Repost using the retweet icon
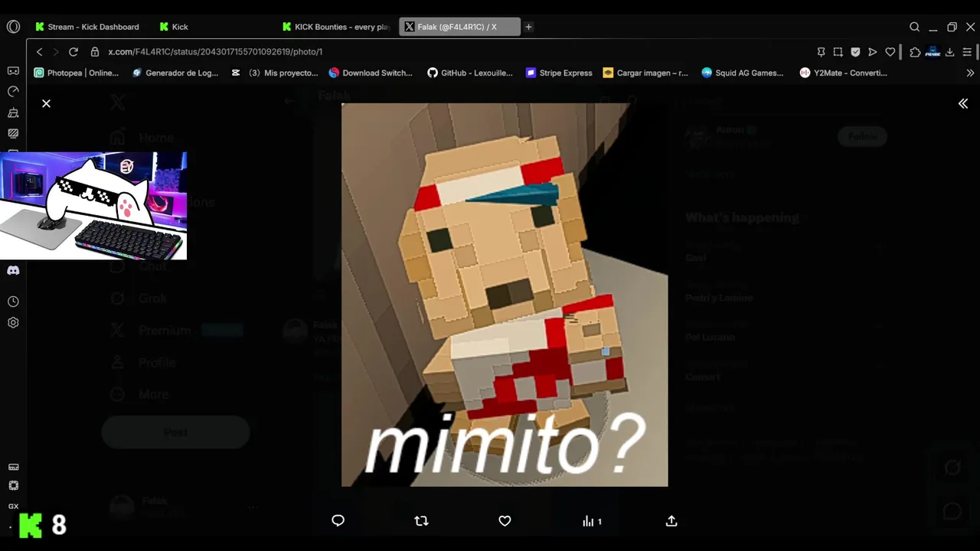 [x=421, y=520]
